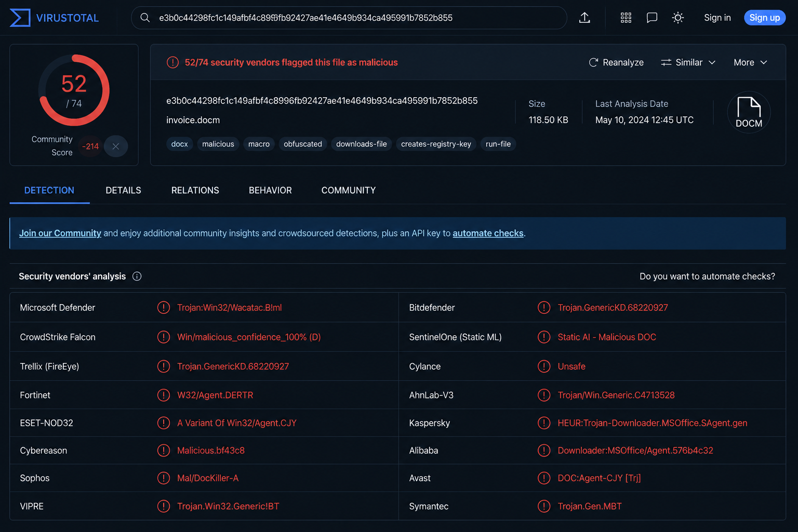Click the -214 community score value
Screen dimensions: 798x532
point(90,147)
